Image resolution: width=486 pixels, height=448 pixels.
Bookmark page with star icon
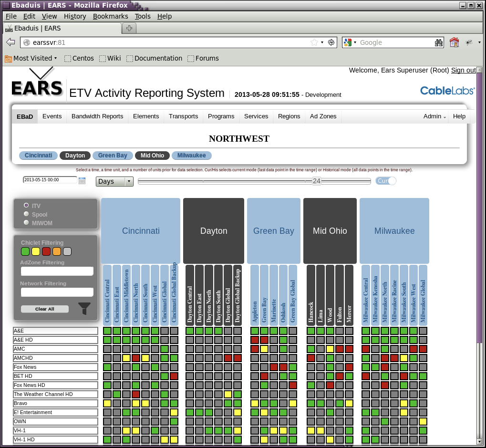click(x=314, y=42)
